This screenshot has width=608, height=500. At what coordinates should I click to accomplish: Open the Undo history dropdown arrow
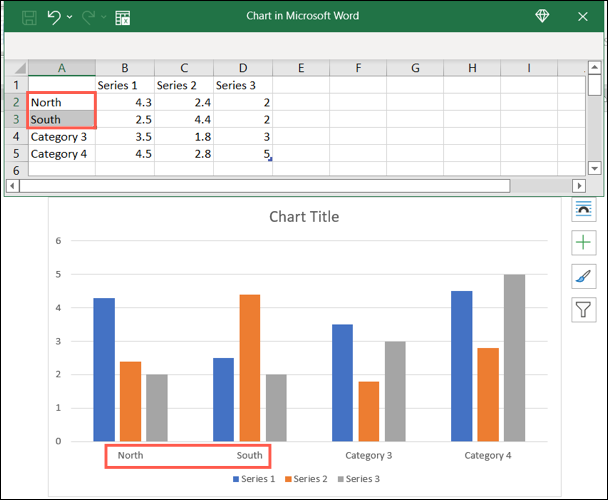click(x=69, y=17)
